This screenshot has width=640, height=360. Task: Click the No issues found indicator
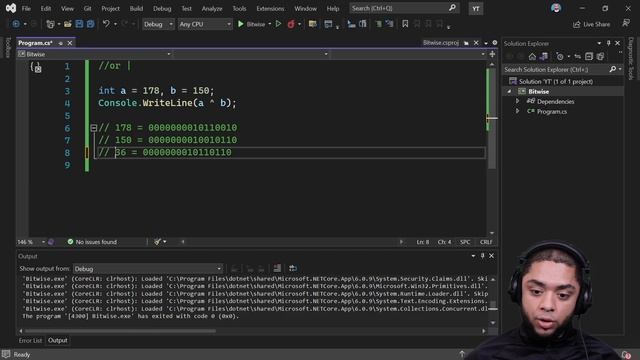[x=92, y=242]
